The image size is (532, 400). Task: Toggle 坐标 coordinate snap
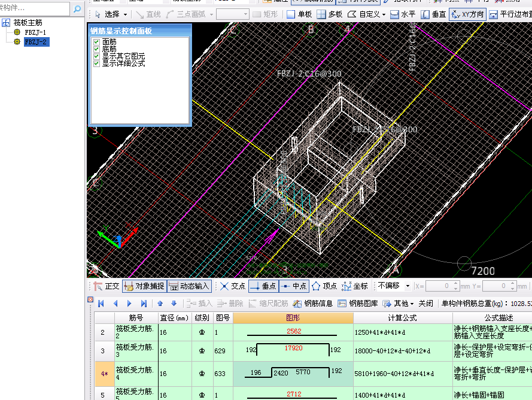pos(355,286)
